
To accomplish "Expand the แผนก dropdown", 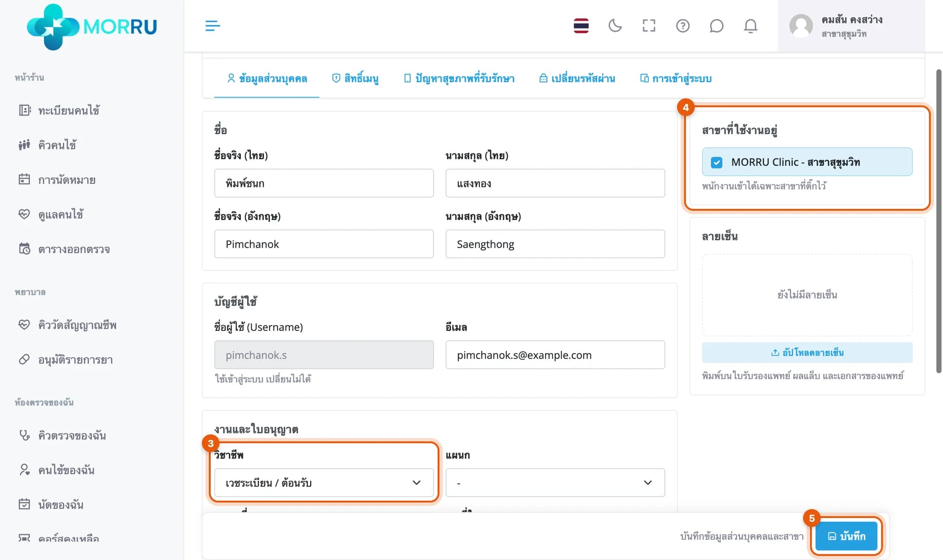I will coord(555,483).
